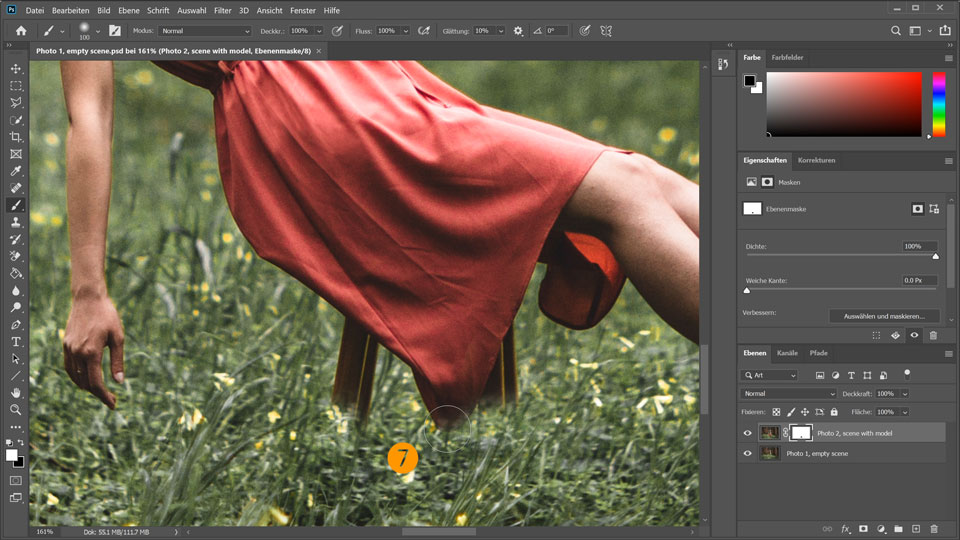Screen dimensions: 960x540
Task: Open the brush Modus dropdown
Action: 204,31
